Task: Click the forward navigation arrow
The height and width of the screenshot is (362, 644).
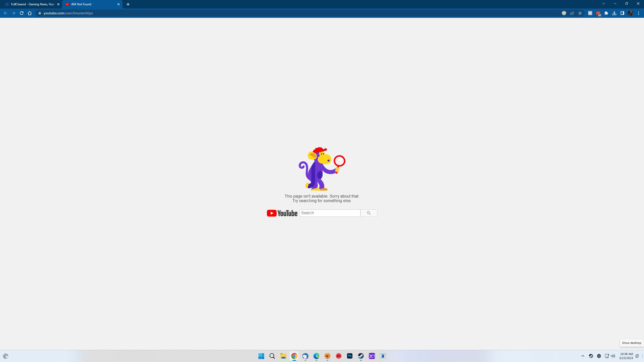Action: pyautogui.click(x=13, y=13)
